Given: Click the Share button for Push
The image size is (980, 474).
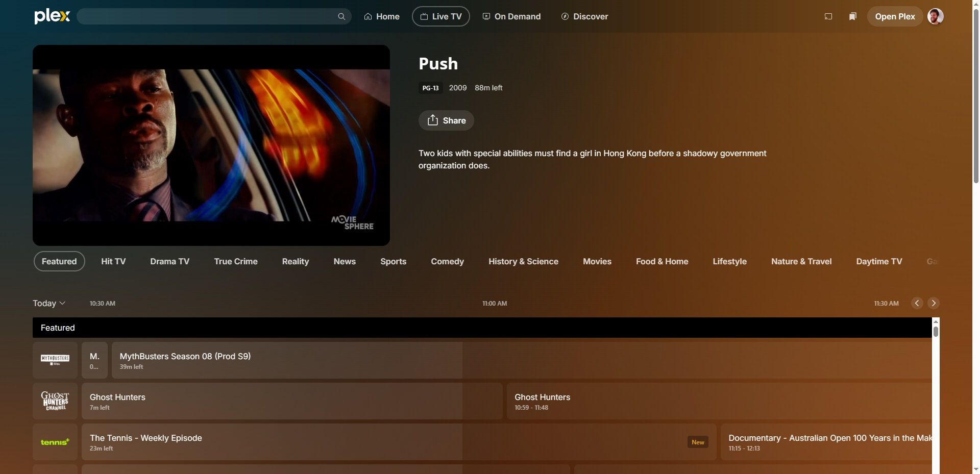Looking at the screenshot, I should click(446, 120).
